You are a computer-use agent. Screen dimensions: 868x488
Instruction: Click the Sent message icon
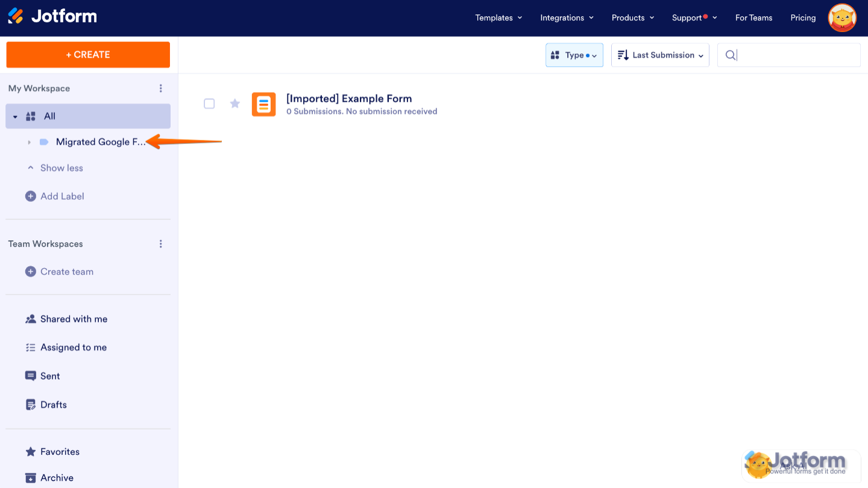click(x=31, y=376)
